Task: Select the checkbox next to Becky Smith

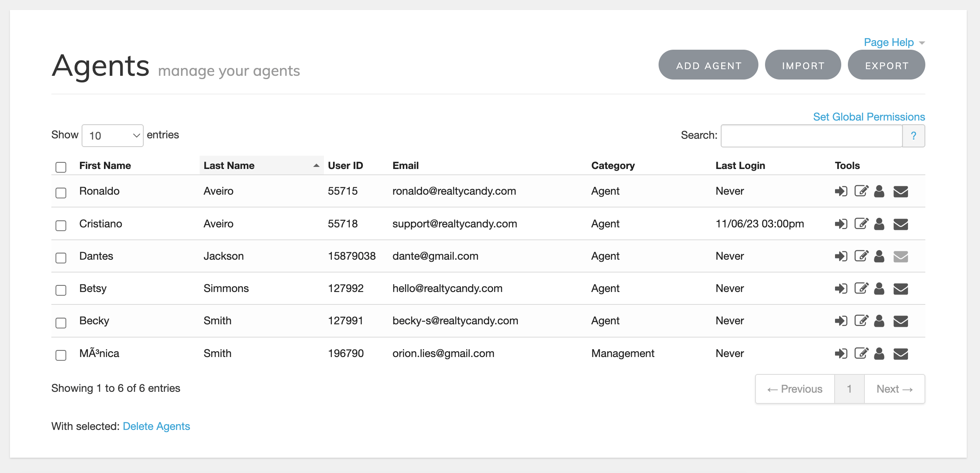Action: click(x=61, y=323)
